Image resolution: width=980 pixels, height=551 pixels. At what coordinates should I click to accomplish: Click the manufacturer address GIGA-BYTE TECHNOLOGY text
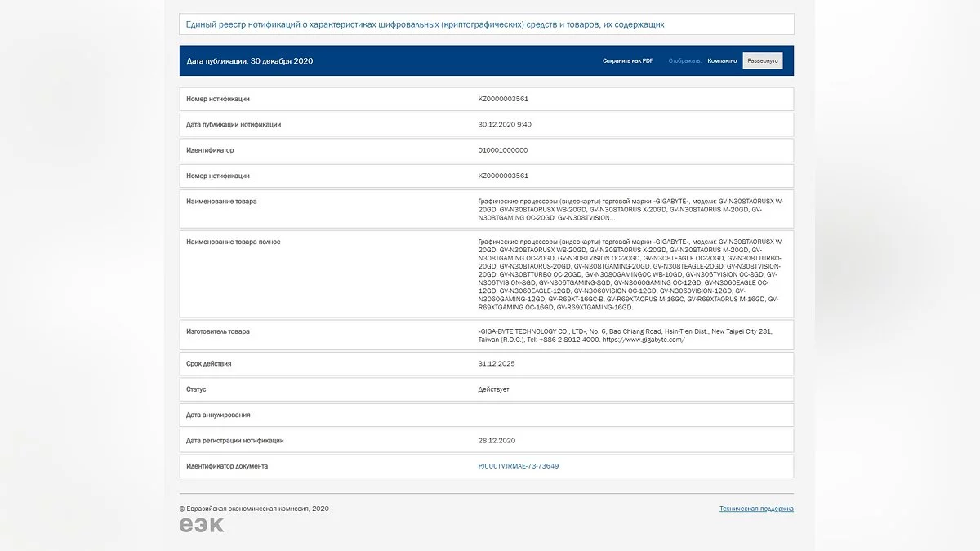tap(625, 335)
